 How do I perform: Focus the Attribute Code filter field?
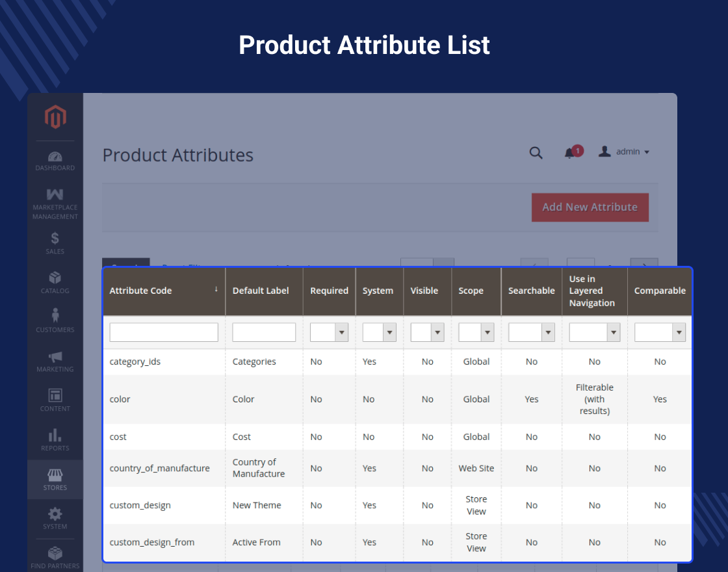pos(164,332)
